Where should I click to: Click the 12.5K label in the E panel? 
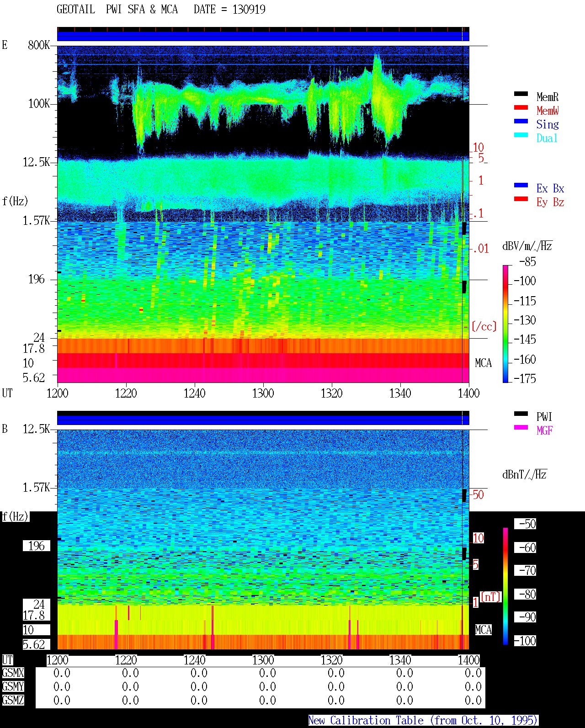tap(37, 162)
